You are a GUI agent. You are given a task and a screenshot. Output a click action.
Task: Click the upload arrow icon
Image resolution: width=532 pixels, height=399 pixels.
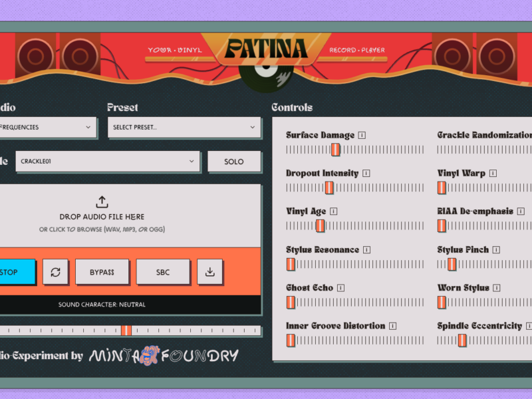click(x=102, y=201)
